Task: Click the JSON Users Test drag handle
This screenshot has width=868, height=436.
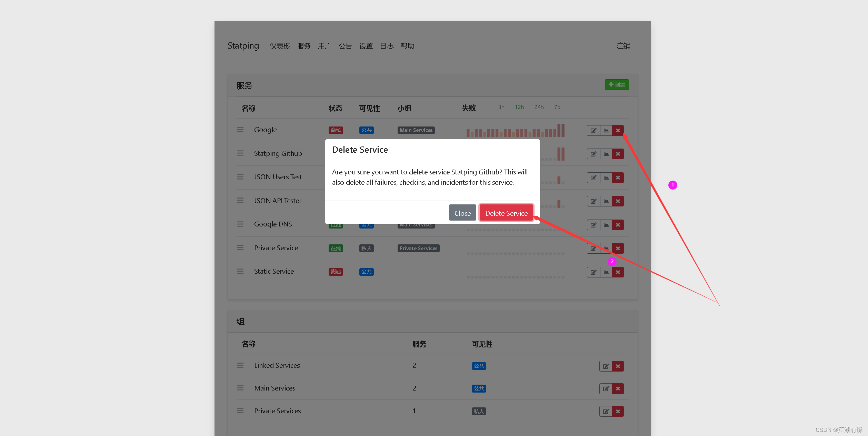Action: 240,177
